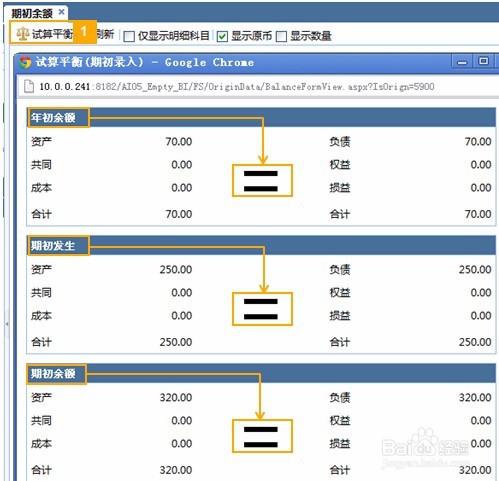Click 合计 label on left of 年初余额
This screenshot has width=499, height=481.
pos(41,214)
